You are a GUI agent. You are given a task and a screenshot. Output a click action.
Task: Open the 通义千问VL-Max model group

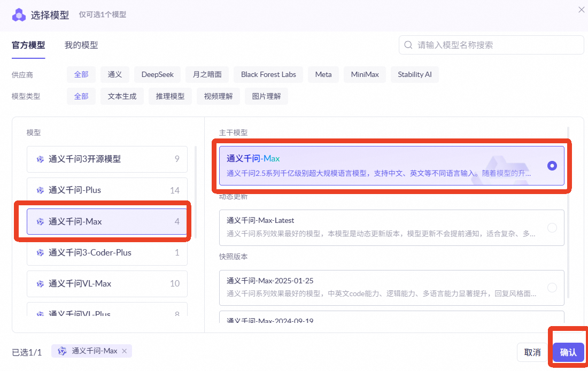point(107,283)
